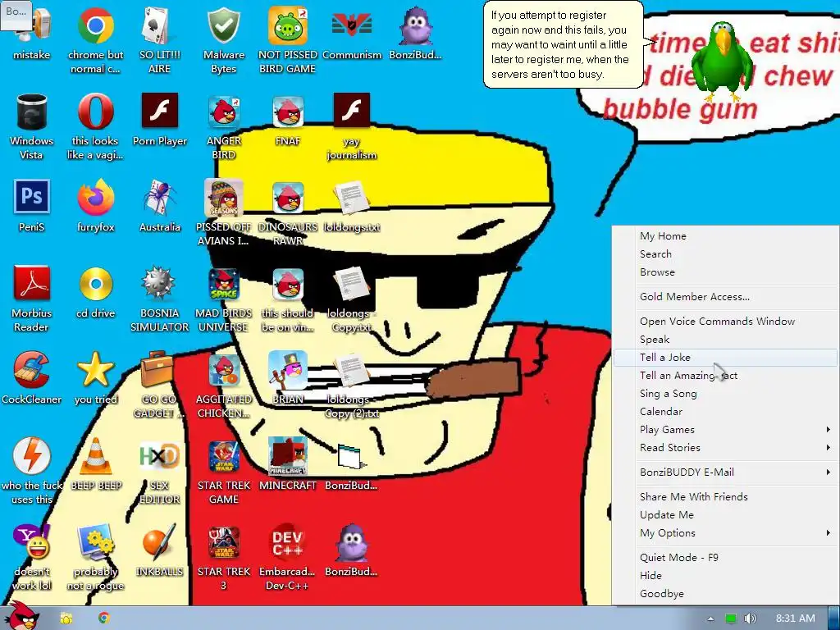Open the MAD BIRDS UNIVERSE space icon
This screenshot has height=630, width=840.
(x=223, y=283)
